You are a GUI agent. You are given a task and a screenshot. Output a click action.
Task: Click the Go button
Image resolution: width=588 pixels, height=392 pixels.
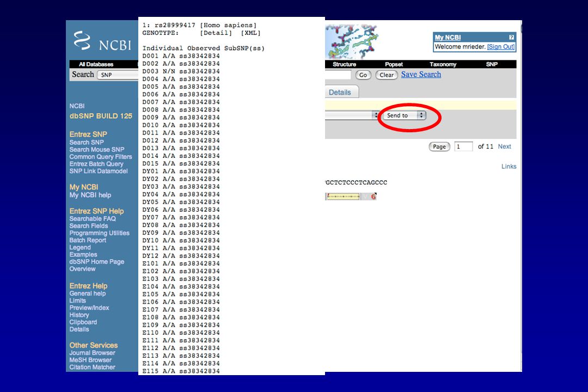pyautogui.click(x=363, y=75)
